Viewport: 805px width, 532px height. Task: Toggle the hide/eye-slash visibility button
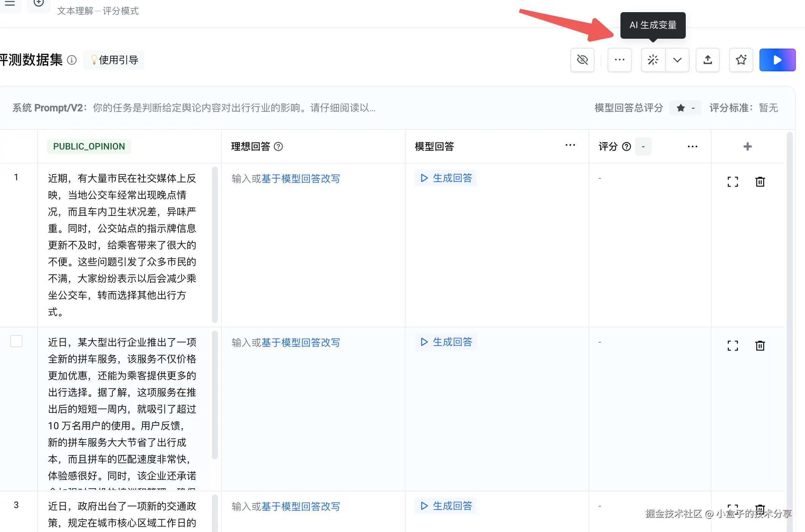[x=582, y=60]
